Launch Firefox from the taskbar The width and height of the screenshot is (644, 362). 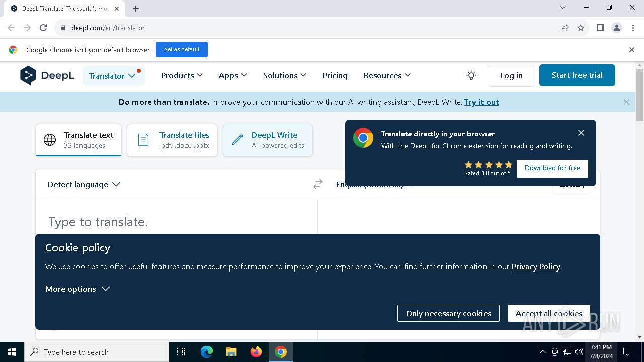point(256,352)
